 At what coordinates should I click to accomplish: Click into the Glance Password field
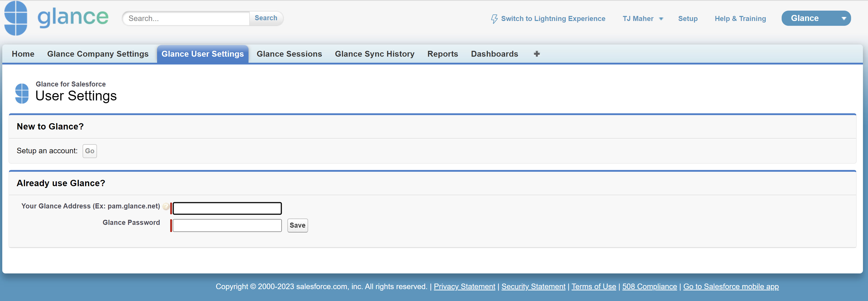[227, 225]
